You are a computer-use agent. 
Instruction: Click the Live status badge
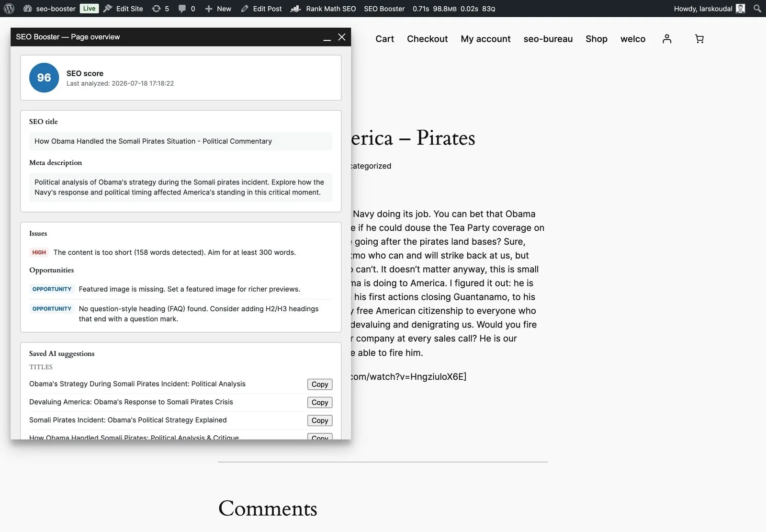click(89, 9)
